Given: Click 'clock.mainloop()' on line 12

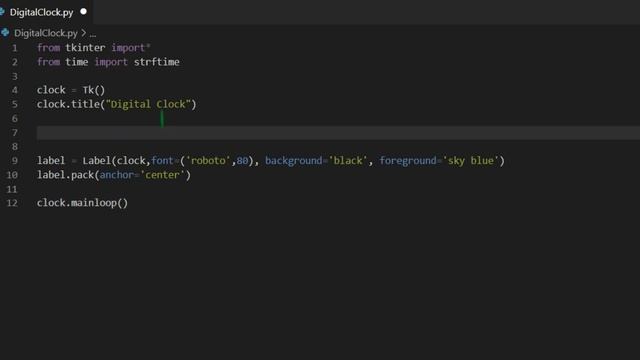Looking at the screenshot, I should tap(82, 203).
